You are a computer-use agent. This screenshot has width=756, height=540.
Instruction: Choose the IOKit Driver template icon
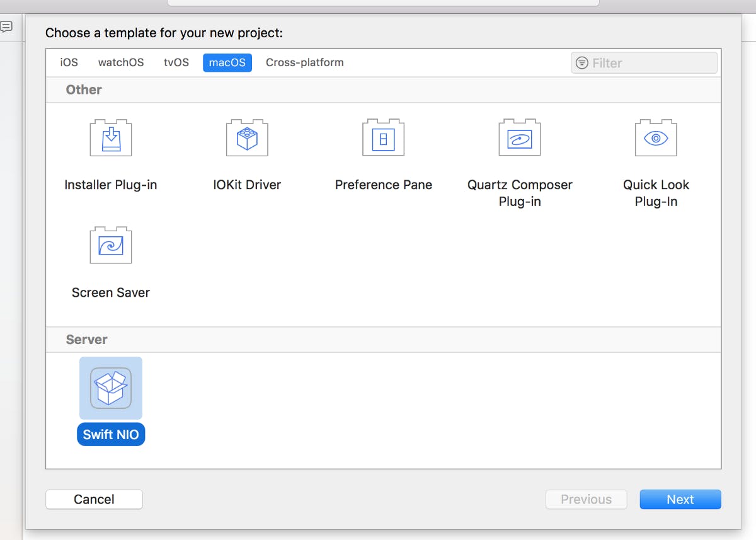click(247, 137)
